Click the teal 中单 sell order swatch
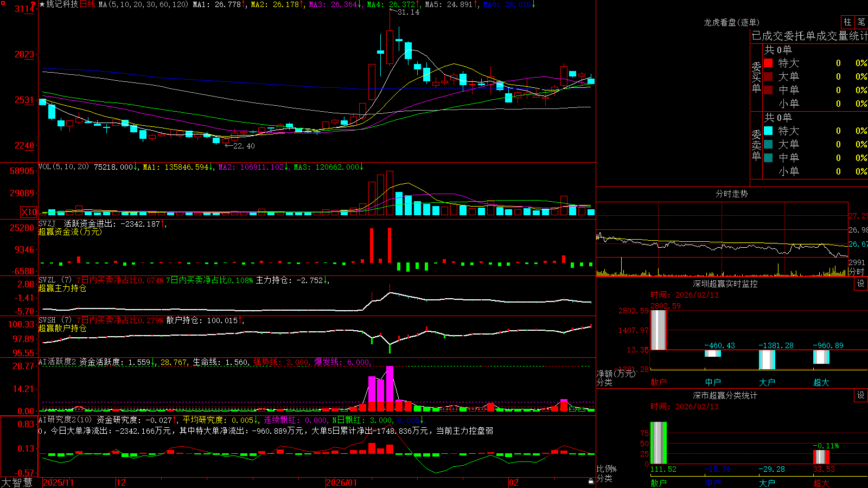The image size is (868, 488). [x=768, y=158]
